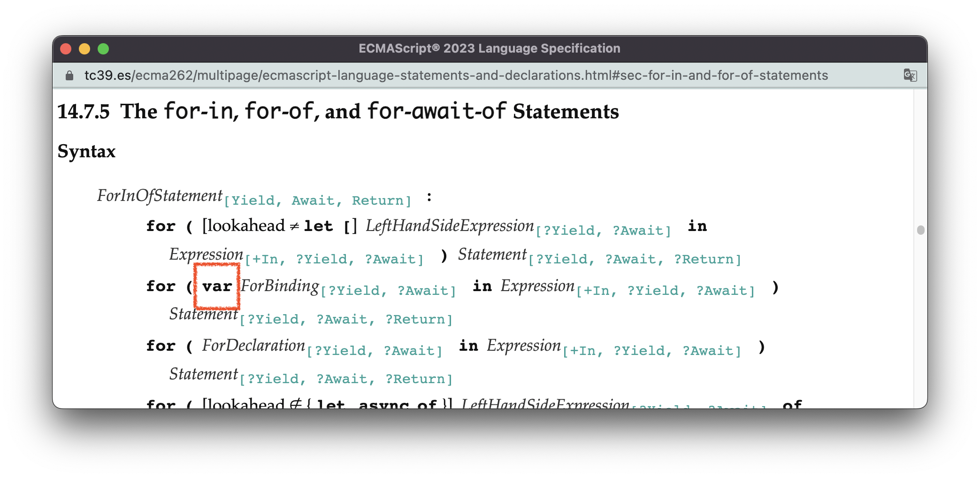Click Statement link under the ForDeclaration line
Viewport: 980px width, 478px height.
[204, 374]
